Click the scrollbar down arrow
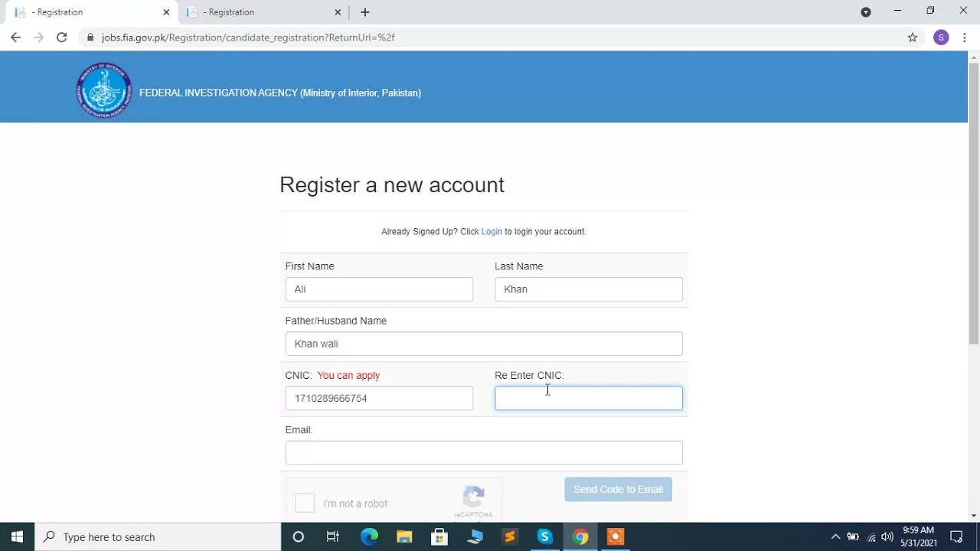 (x=974, y=516)
